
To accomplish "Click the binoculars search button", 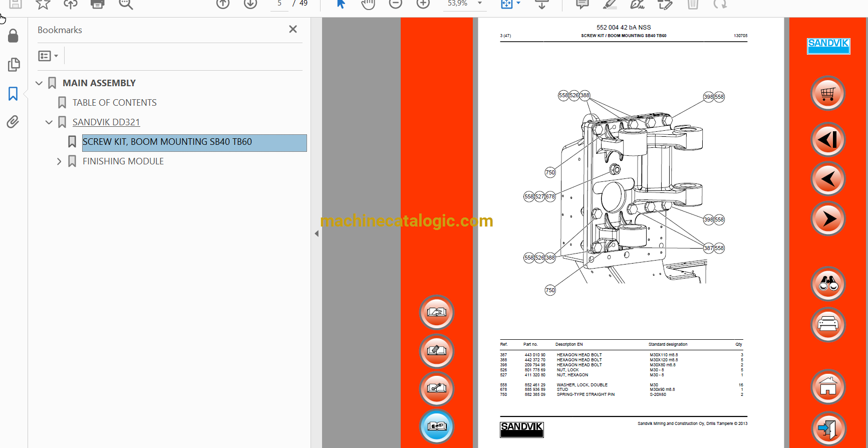I will point(828,284).
